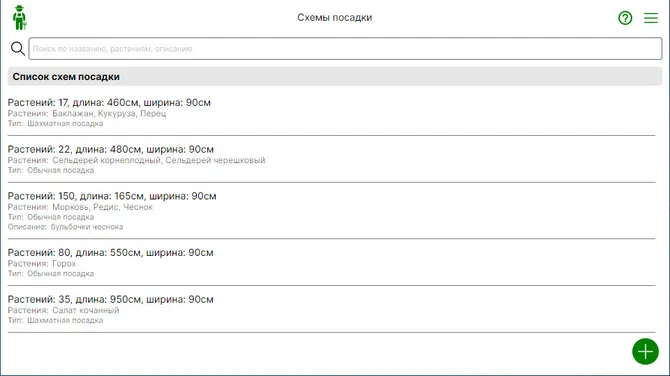
Task: Click the magnifying glass search icon
Action: 18,48
